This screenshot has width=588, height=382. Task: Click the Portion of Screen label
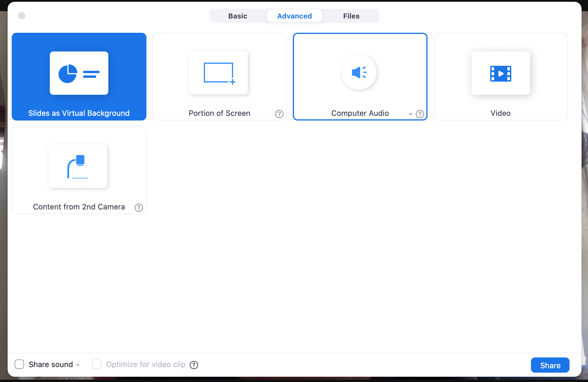(219, 113)
